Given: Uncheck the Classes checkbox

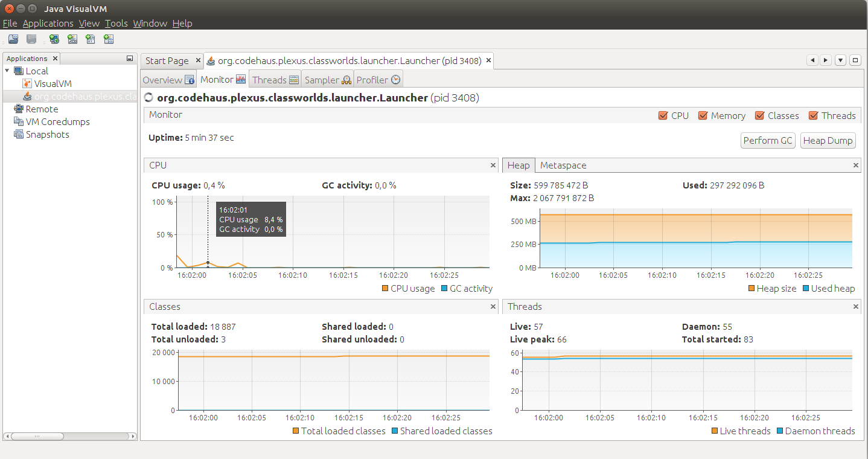Looking at the screenshot, I should click(x=759, y=116).
